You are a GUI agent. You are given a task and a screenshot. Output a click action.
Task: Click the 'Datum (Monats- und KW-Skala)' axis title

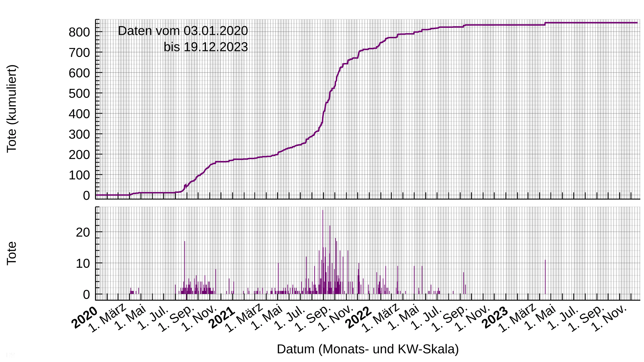point(368,349)
